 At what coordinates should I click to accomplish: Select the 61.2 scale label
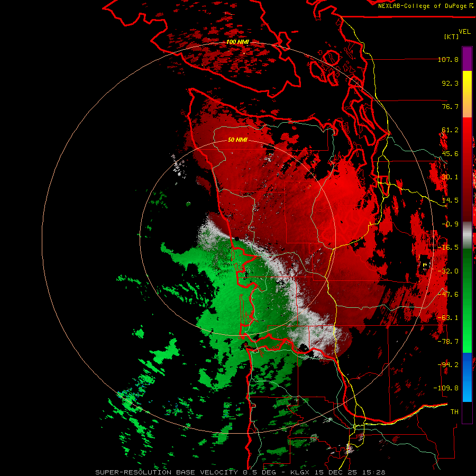(x=450, y=130)
